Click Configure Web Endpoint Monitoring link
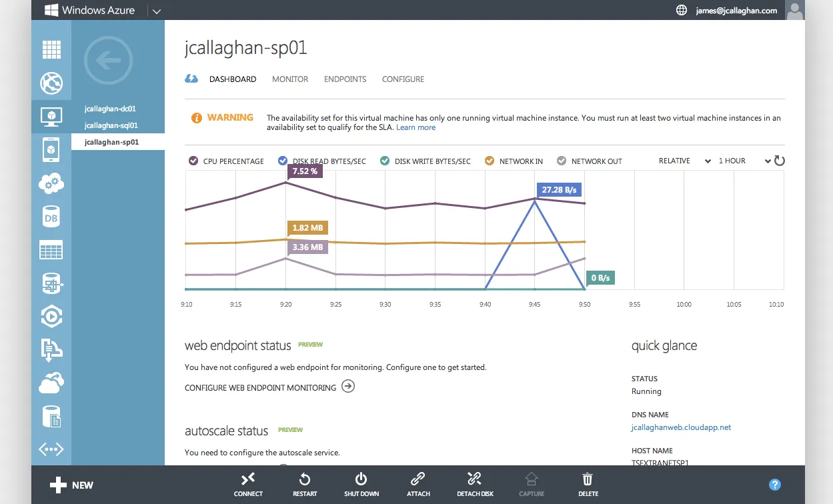The width and height of the screenshot is (833, 504). tap(260, 387)
